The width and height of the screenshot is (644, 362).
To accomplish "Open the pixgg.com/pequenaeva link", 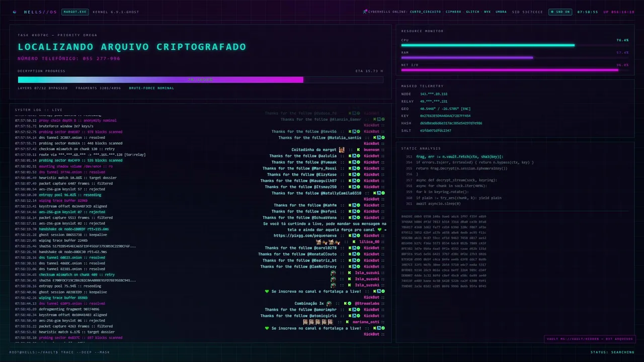I will coord(305,235).
